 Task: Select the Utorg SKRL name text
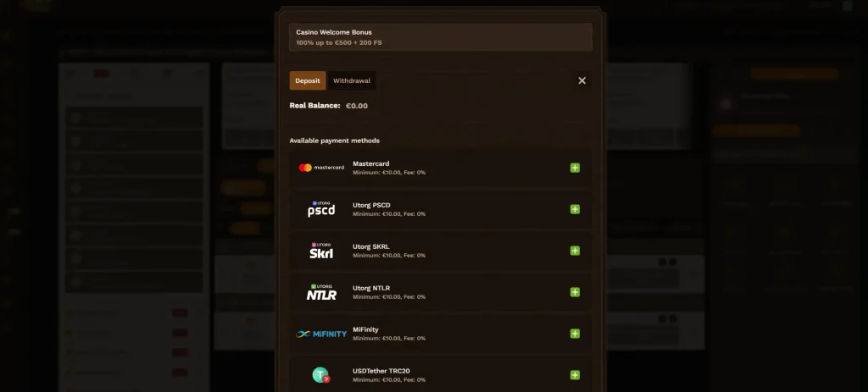point(371,246)
